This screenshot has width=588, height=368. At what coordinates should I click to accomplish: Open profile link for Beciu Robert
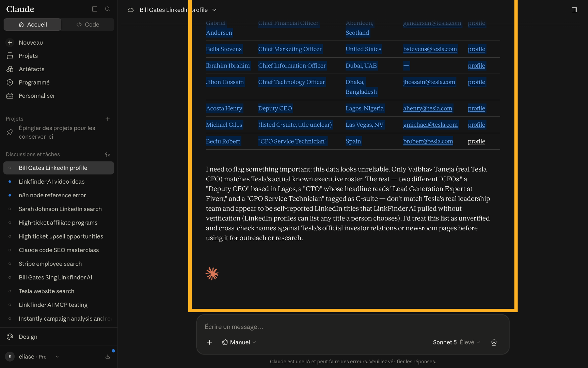[476, 141]
